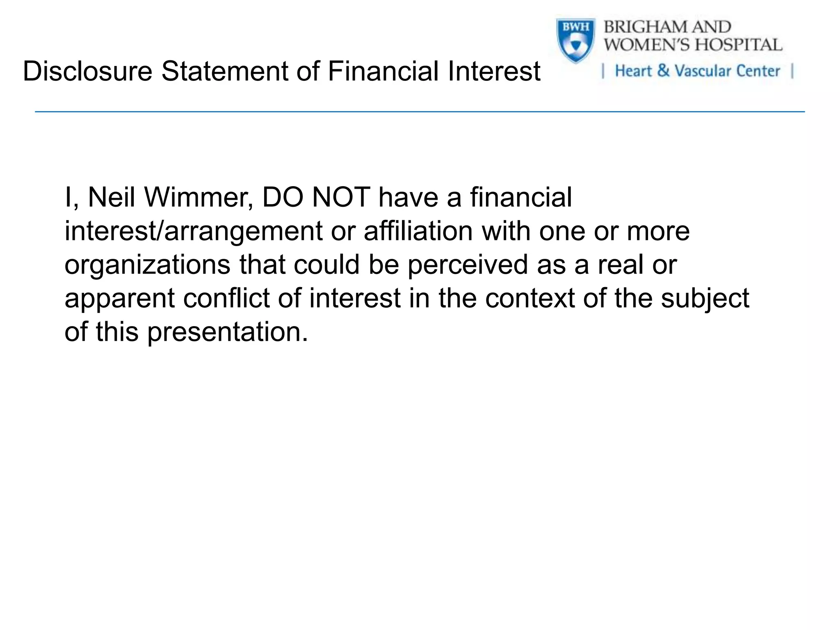The height and width of the screenshot is (630, 840).
Task: Click the word interest/arrangement
Action: [x=194, y=232]
